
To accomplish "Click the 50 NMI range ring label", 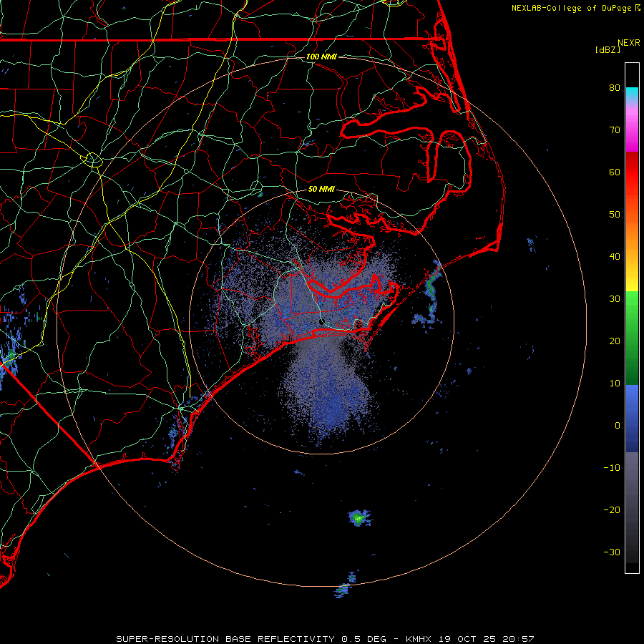I will pyautogui.click(x=321, y=190).
